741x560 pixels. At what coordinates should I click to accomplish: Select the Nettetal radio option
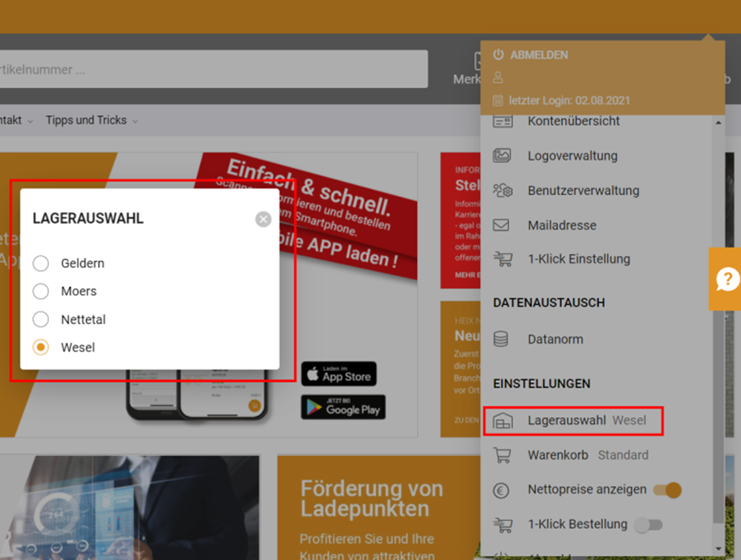point(41,320)
